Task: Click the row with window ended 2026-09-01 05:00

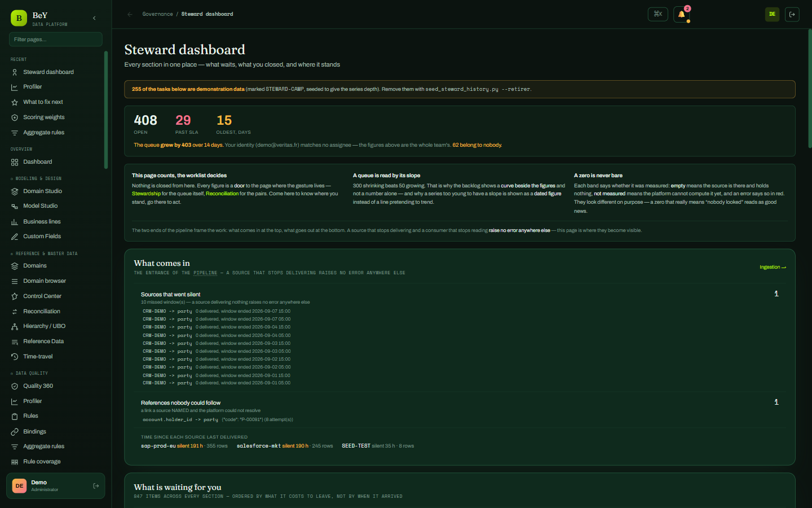Action: 217,383
